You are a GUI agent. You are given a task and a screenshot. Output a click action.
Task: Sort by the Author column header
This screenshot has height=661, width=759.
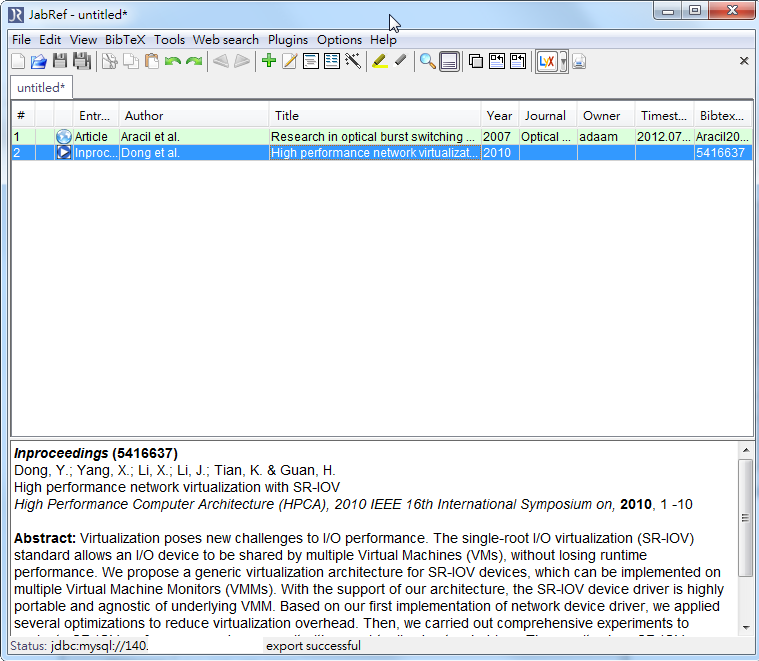point(194,116)
